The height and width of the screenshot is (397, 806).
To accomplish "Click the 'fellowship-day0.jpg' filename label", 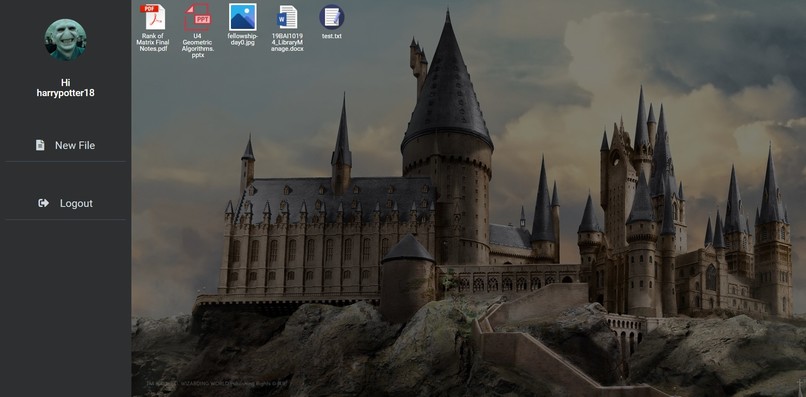I will click(x=243, y=39).
